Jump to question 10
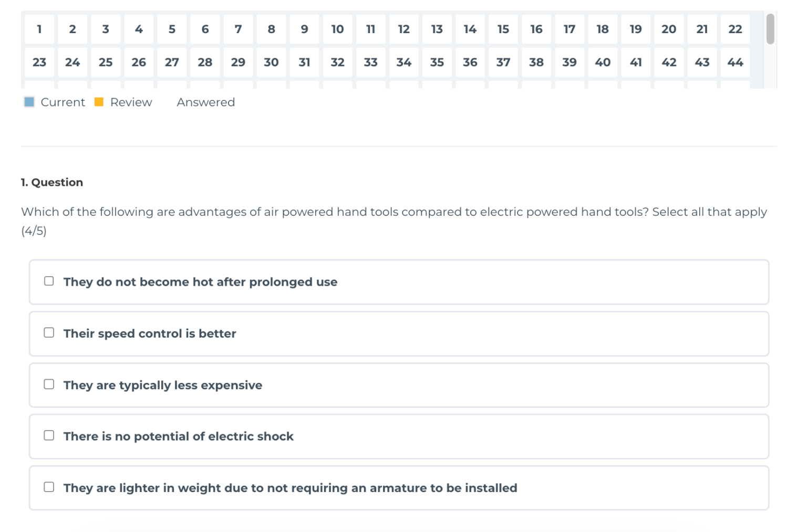The image size is (807, 532). 337,29
